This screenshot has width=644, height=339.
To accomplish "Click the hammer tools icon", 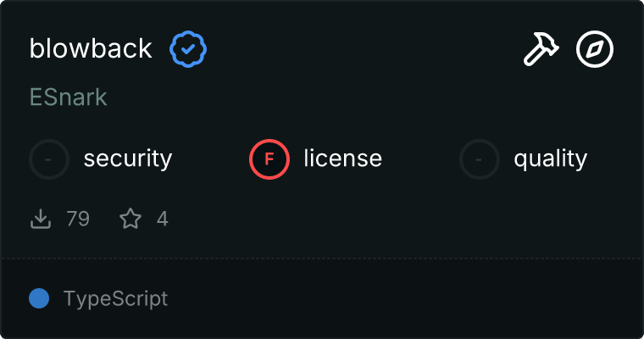I will coord(538,50).
